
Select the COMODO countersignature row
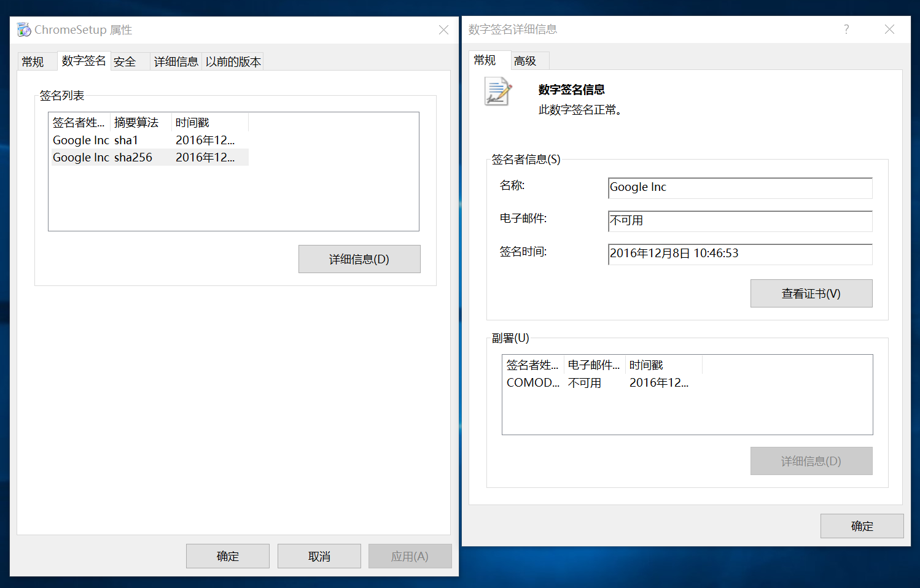pyautogui.click(x=602, y=382)
